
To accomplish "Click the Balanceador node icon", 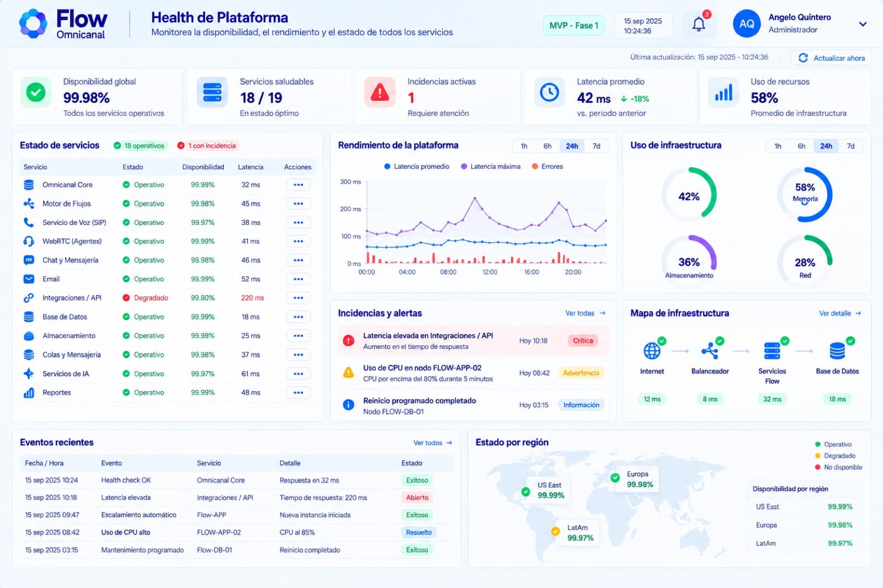I will 710,350.
